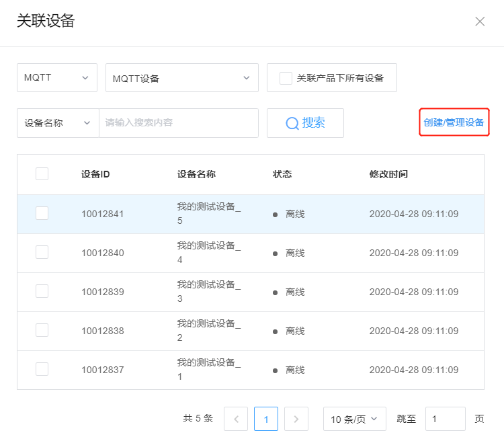Click the 状态 column header
The width and height of the screenshot is (504, 443).
tap(282, 174)
